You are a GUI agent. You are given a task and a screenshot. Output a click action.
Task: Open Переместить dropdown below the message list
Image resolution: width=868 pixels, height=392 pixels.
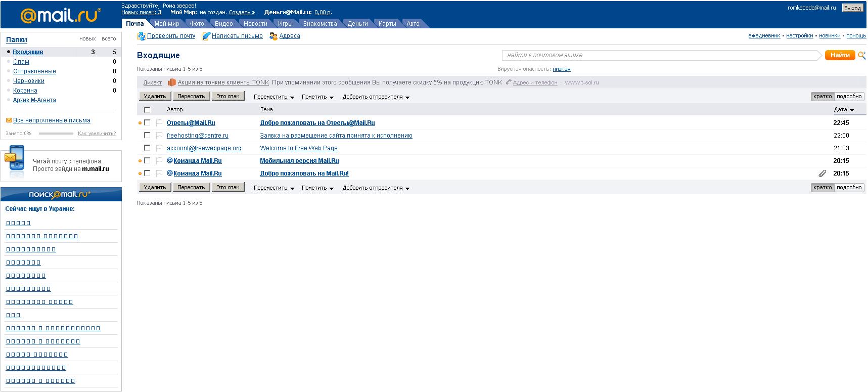tap(274, 188)
